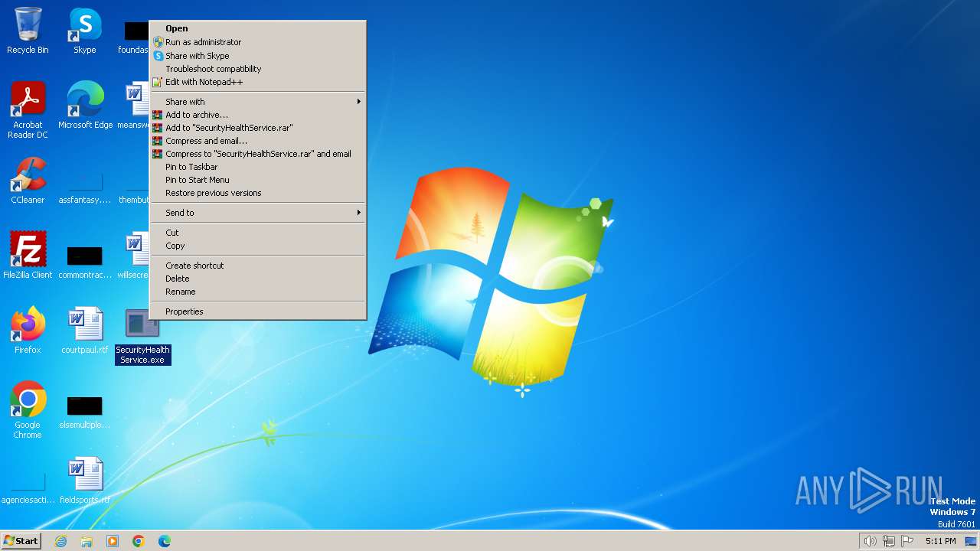Expand the Share with submenu
Image resolution: width=980 pixels, height=551 pixels.
click(258, 102)
